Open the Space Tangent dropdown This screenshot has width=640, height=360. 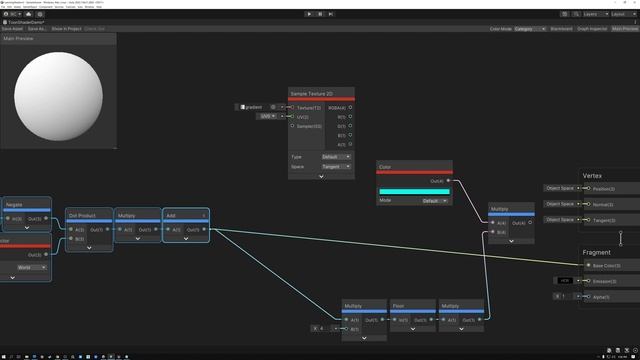click(336, 167)
